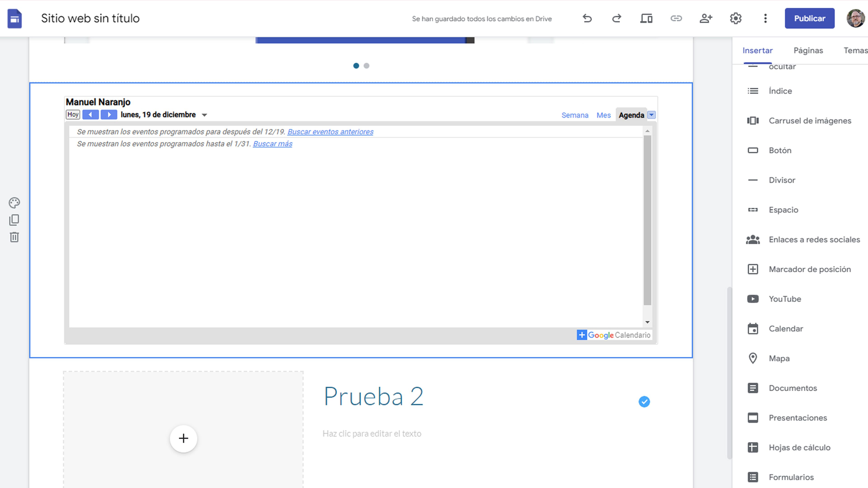Rename the Sitio web sin título site
This screenshot has height=488, width=868.
coord(90,18)
